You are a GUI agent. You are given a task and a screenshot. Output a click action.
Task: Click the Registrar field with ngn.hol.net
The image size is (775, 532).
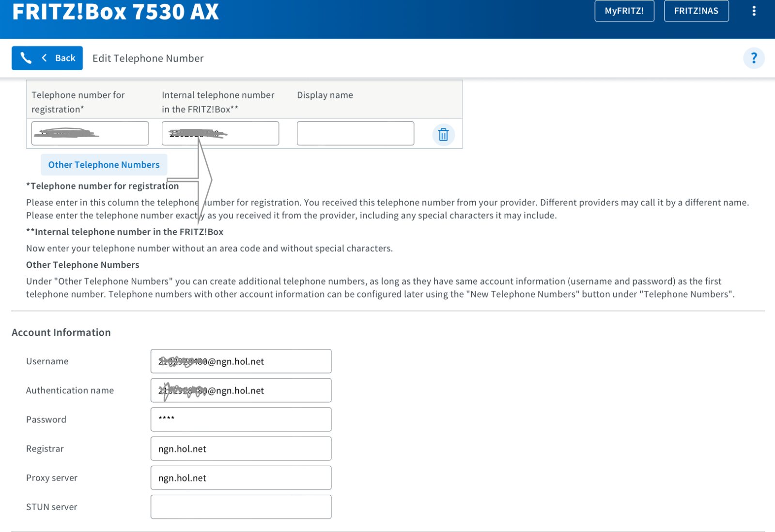point(241,449)
